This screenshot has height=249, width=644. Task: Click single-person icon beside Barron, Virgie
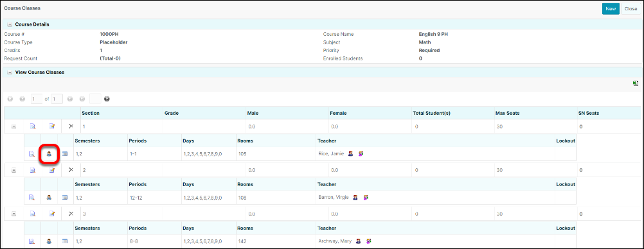(x=355, y=197)
